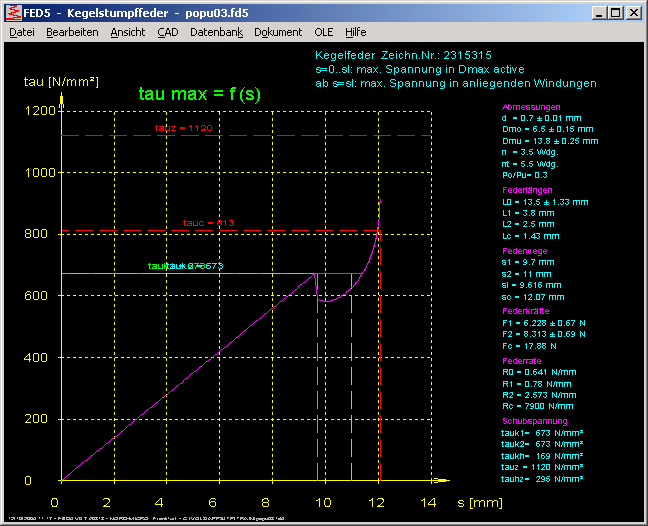Viewport: 648px width, 526px height.
Task: Open the Hilfe menu
Action: point(356,32)
